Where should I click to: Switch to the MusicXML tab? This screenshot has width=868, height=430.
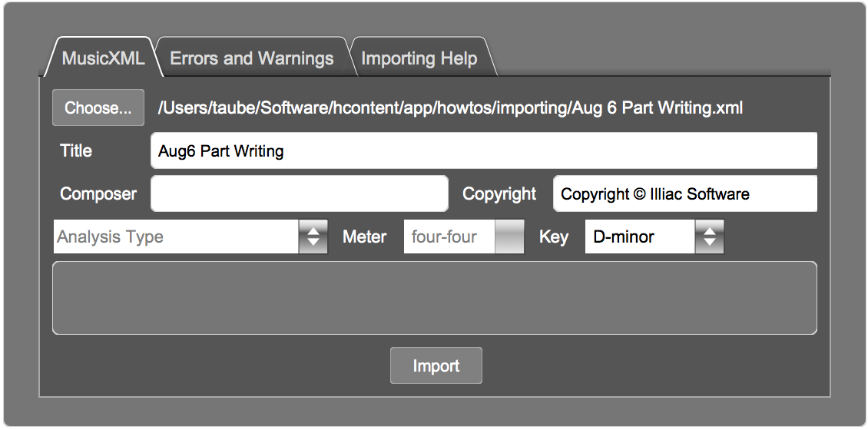(x=103, y=58)
